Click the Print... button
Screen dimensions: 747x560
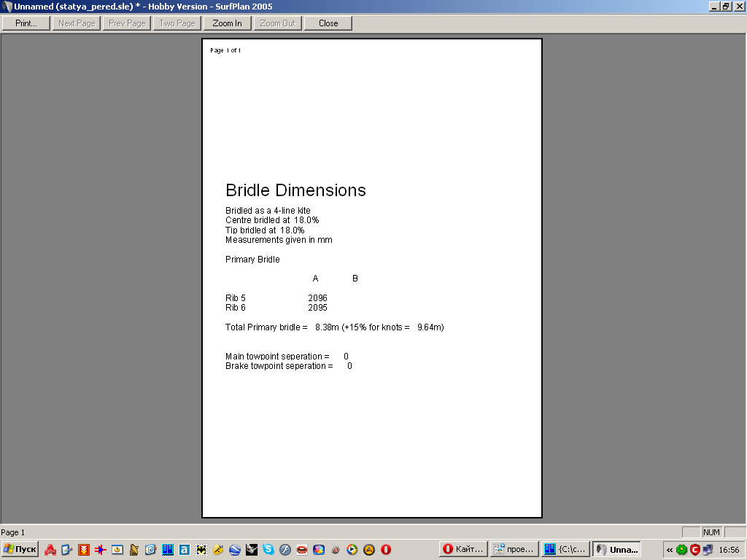click(x=26, y=23)
